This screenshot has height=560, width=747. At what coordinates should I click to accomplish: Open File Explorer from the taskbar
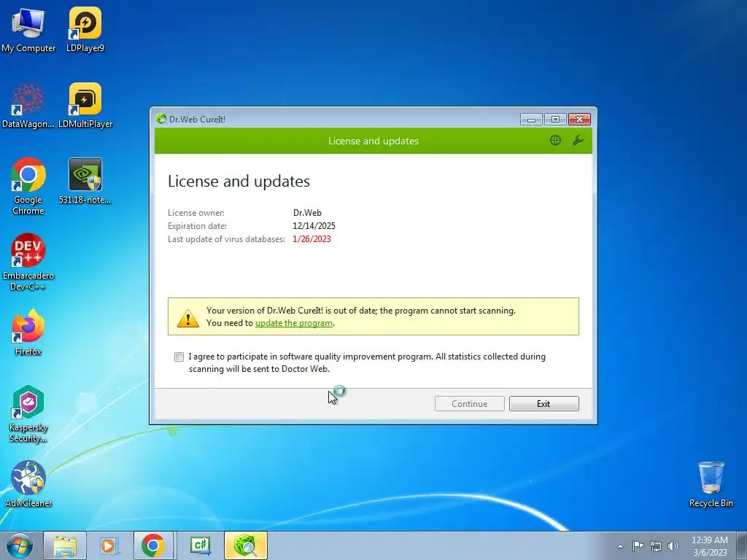[x=65, y=545]
